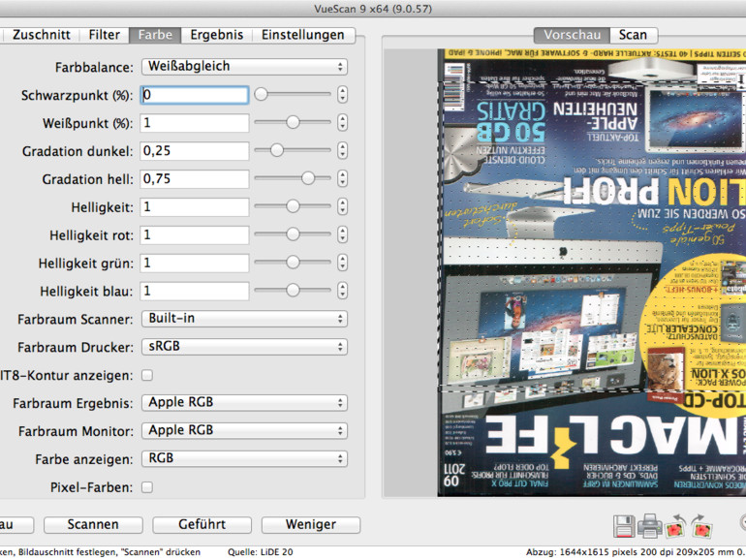Image resolution: width=746 pixels, height=560 pixels.
Task: Click the Helligkeit rot slider
Action: 293,235
